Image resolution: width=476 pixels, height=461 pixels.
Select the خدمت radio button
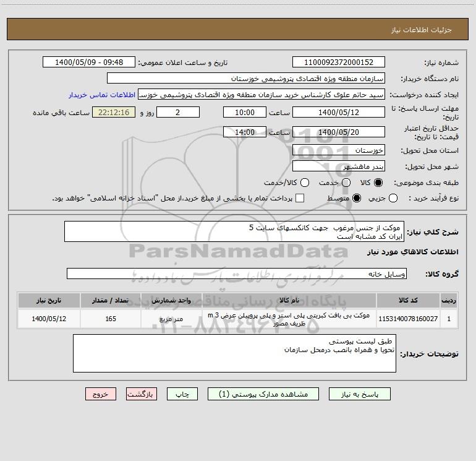click(x=346, y=183)
